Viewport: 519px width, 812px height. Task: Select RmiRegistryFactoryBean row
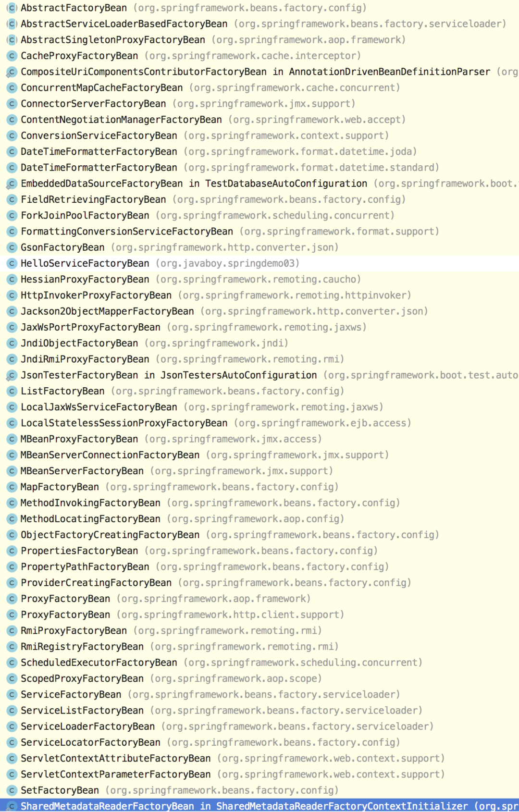259,646
